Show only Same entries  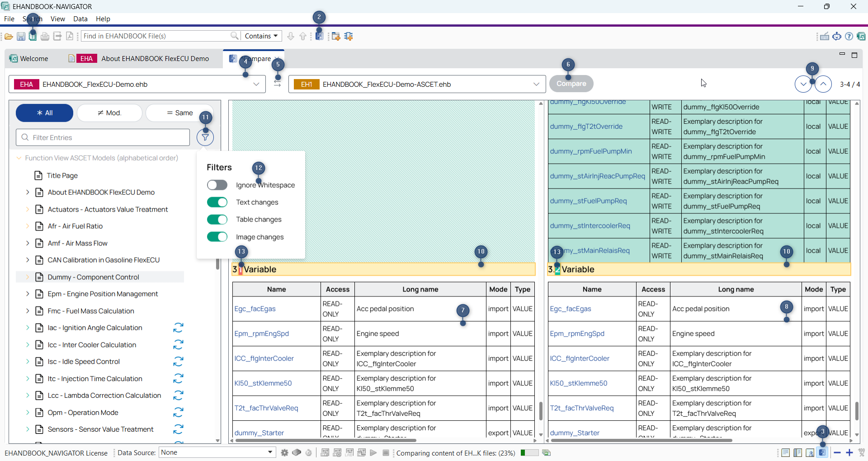(180, 113)
